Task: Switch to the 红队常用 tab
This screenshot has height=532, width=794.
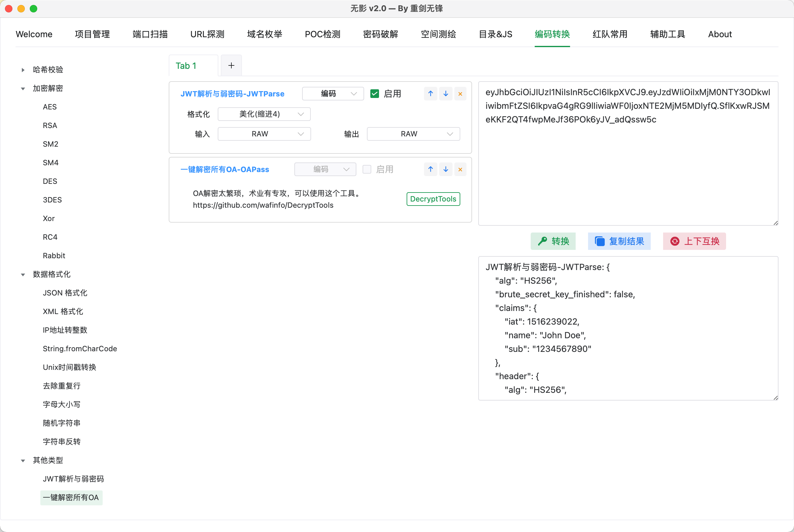Action: pyautogui.click(x=610, y=34)
